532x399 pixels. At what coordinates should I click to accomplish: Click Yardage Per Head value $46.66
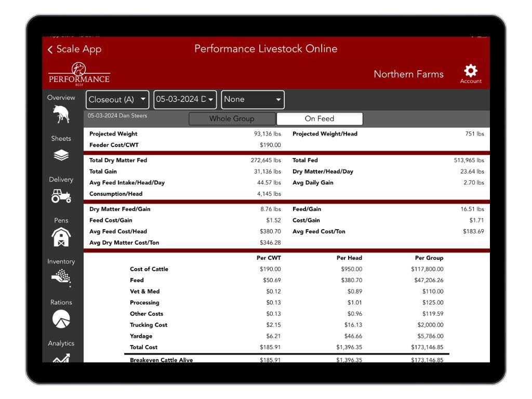(353, 336)
